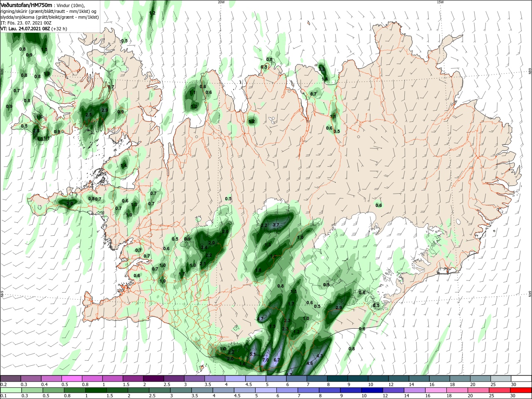The image size is (532, 399).
Task: Click the 2.4 precipitation value on the map
Action: [x=204, y=247]
